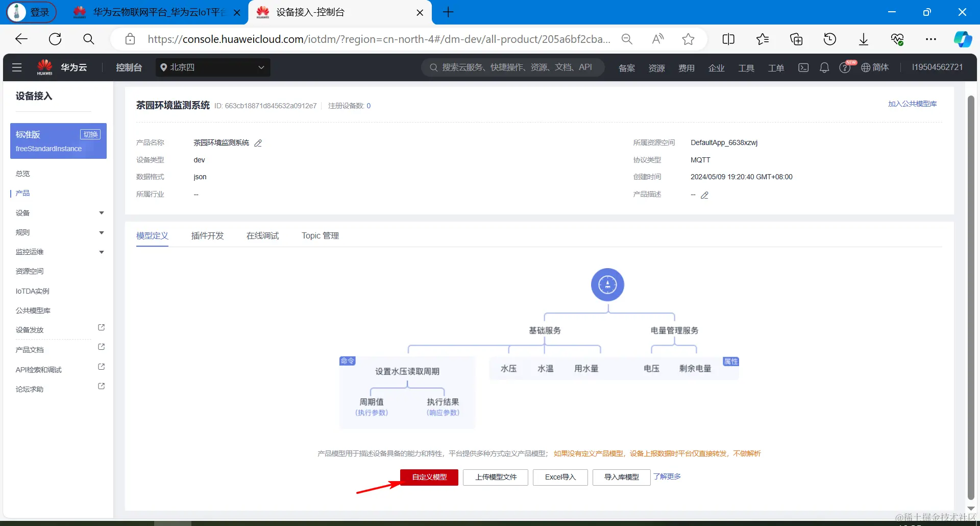Focus the cloud service search box
980x526 pixels.
(x=513, y=67)
